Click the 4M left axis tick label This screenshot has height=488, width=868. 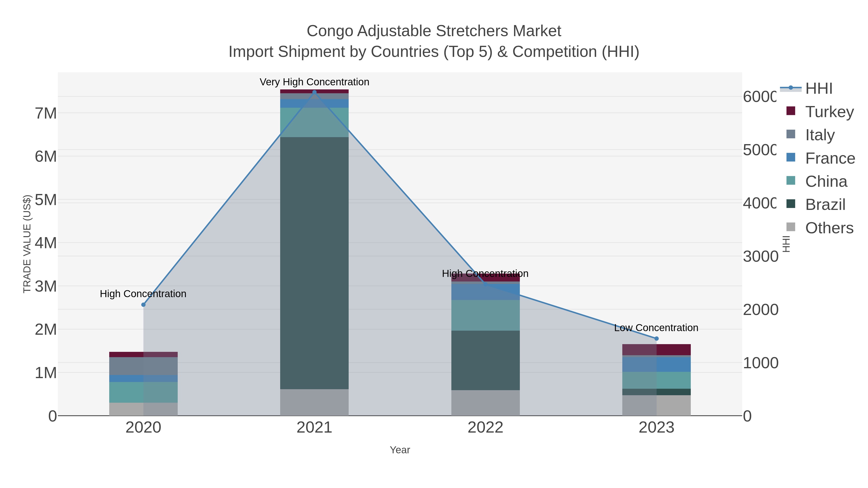coord(46,243)
